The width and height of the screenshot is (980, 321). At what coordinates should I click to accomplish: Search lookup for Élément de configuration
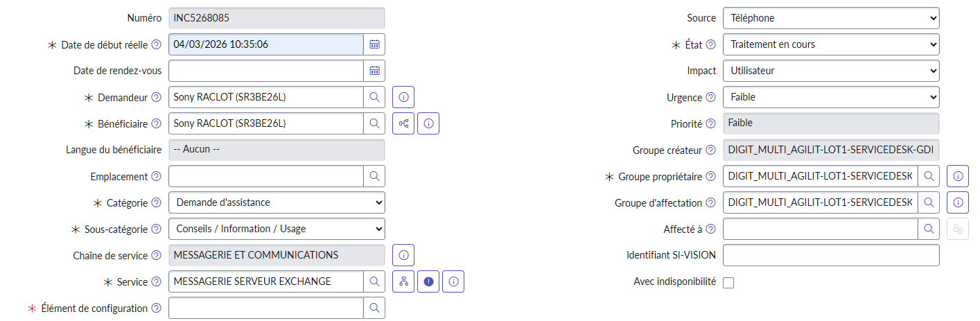[374, 309]
